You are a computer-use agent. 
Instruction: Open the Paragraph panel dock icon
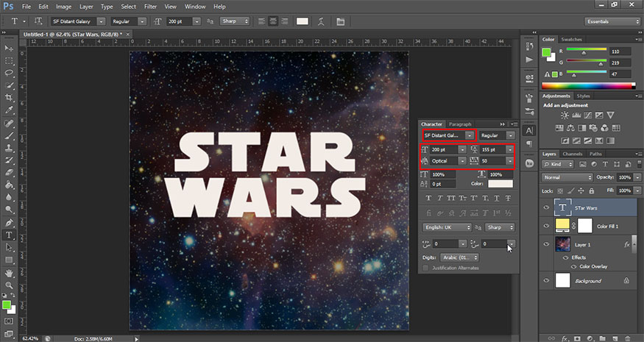pos(529,143)
